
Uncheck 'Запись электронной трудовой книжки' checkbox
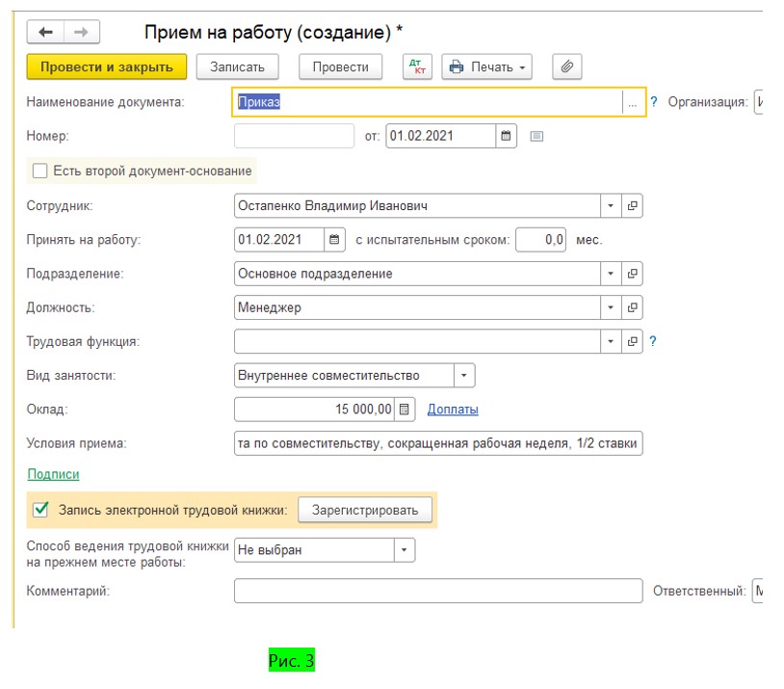pyautogui.click(x=40, y=510)
